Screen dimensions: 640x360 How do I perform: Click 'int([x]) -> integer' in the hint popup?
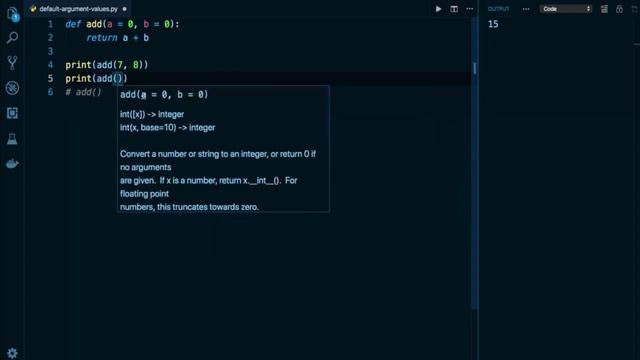point(152,114)
